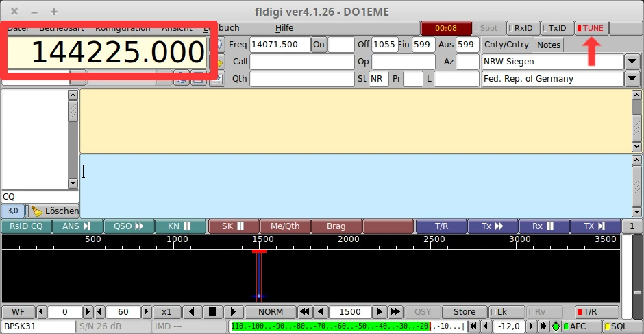Switch to the Notes tab
Screen dimensions: 644x334
coord(548,45)
